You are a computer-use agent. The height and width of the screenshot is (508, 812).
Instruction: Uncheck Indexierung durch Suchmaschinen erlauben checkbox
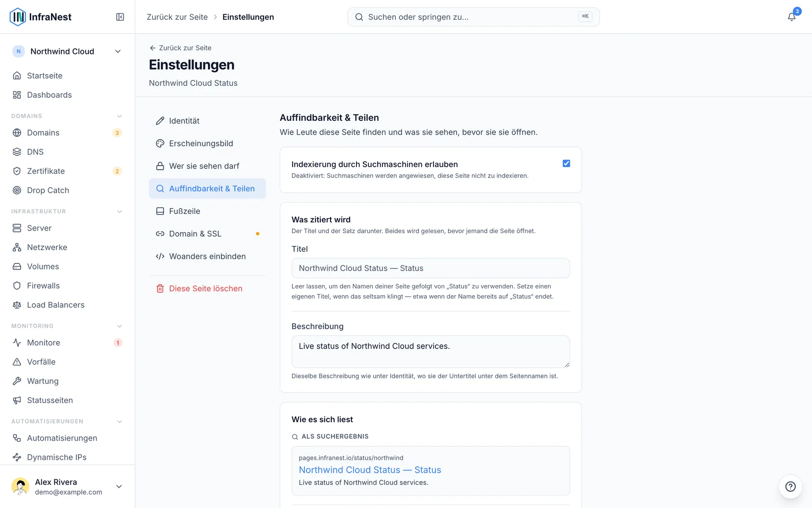click(566, 164)
